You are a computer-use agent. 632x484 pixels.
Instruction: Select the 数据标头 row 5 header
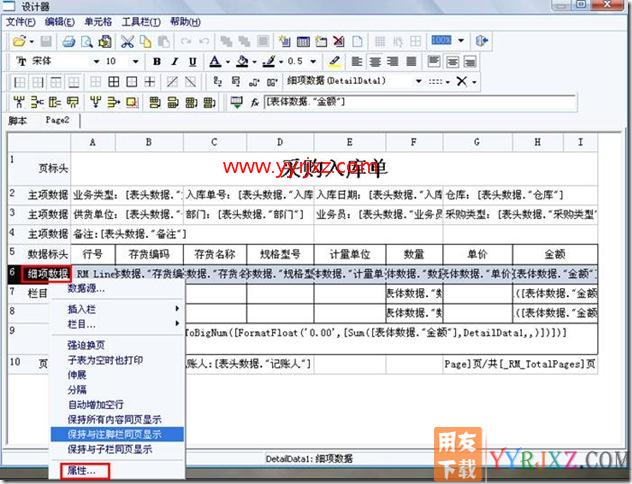click(x=39, y=254)
